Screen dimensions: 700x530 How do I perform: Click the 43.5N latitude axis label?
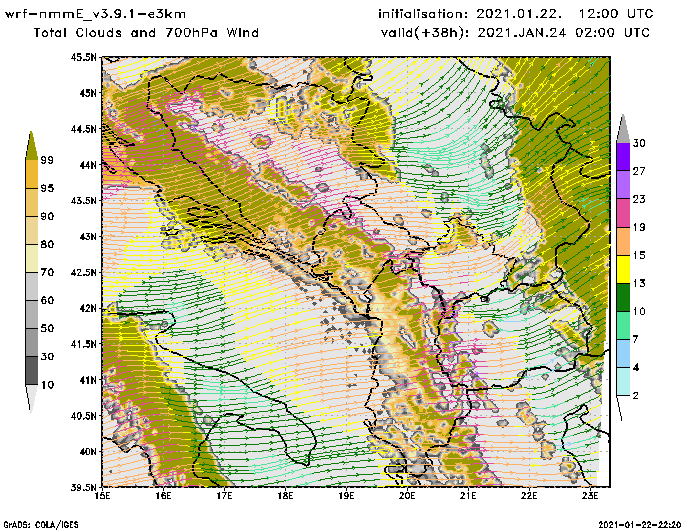pyautogui.click(x=83, y=200)
